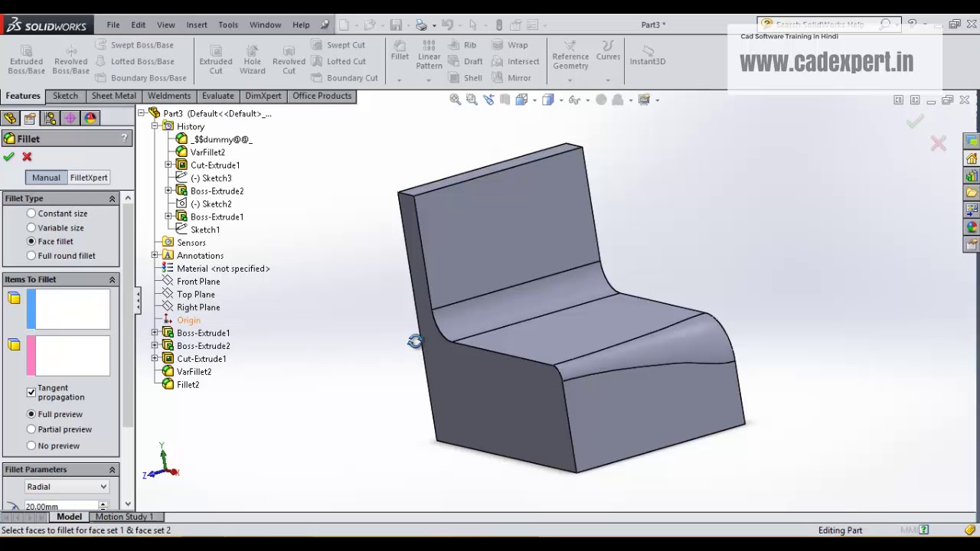This screenshot has height=551, width=980.
Task: Collapse the History folder
Action: (155, 126)
